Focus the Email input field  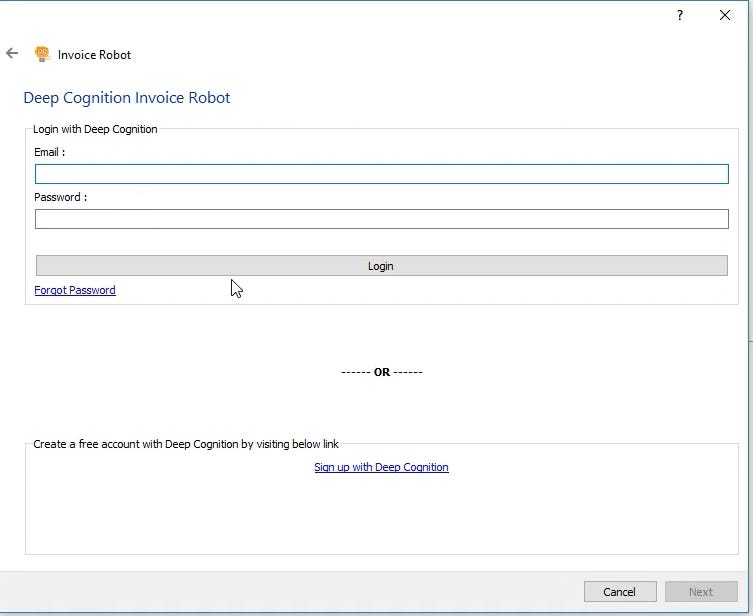click(x=381, y=174)
